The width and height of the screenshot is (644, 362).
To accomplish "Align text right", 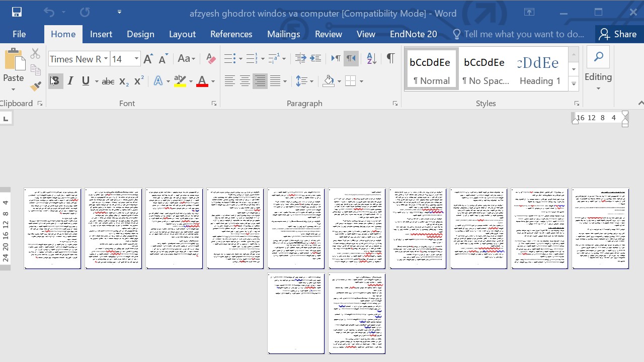I will pyautogui.click(x=260, y=81).
